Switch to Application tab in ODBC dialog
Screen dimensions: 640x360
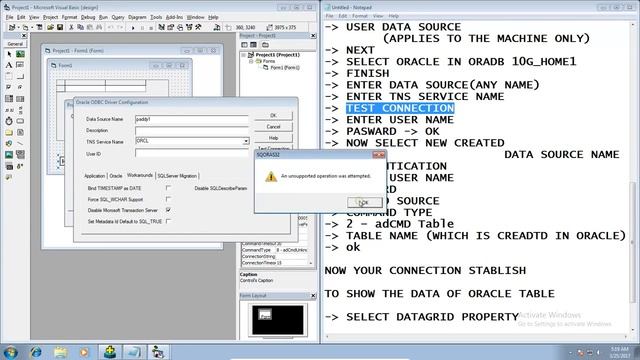pos(94,176)
